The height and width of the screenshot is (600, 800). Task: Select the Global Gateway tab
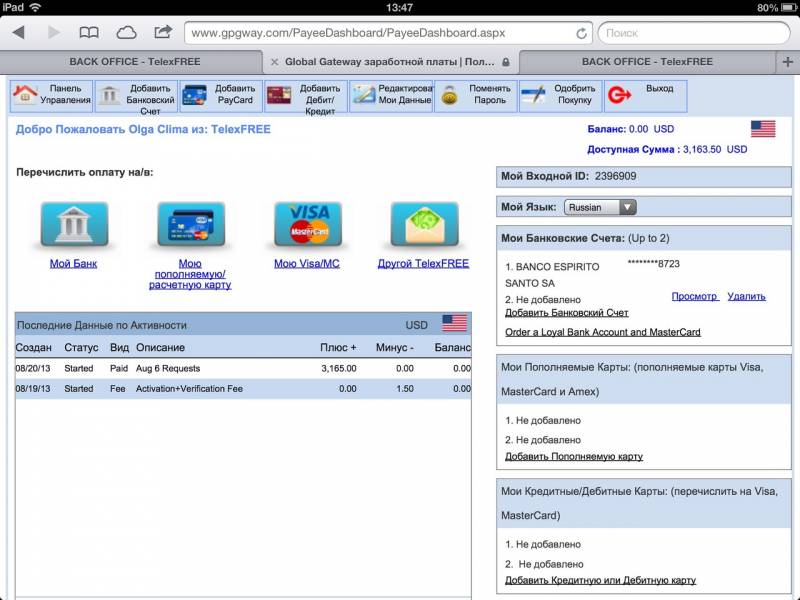point(391,62)
